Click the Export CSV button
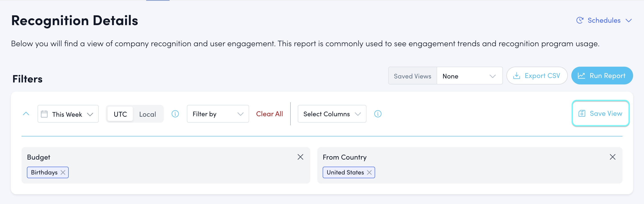644x204 pixels. (x=537, y=76)
